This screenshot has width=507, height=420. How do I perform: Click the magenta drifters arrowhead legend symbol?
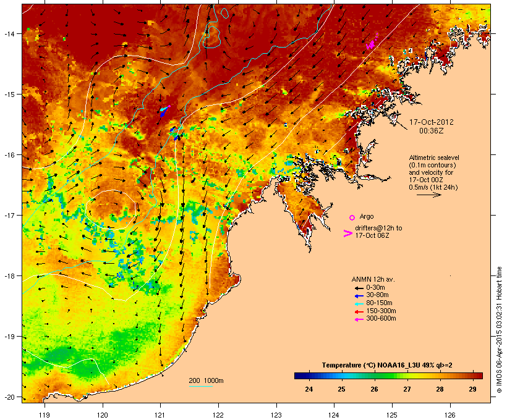(x=347, y=233)
